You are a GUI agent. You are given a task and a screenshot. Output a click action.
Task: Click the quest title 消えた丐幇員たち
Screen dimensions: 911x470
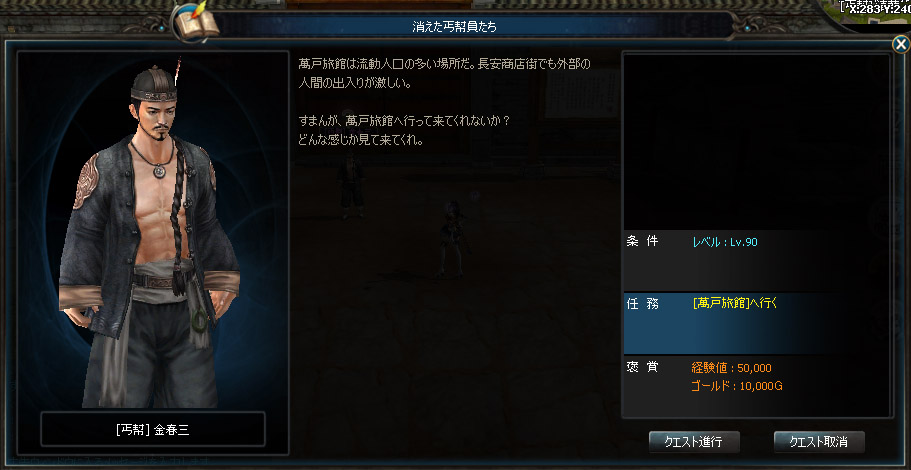pyautogui.click(x=453, y=27)
